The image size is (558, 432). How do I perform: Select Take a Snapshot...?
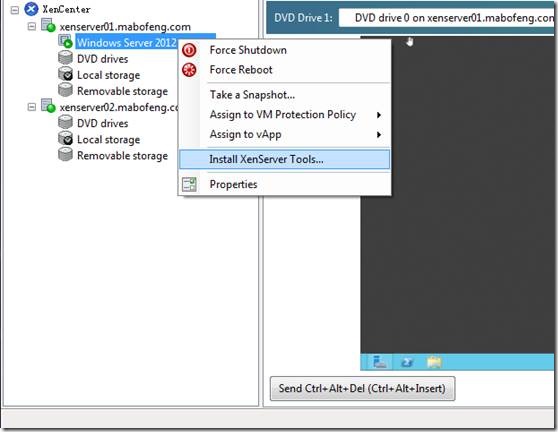[x=285, y=95]
